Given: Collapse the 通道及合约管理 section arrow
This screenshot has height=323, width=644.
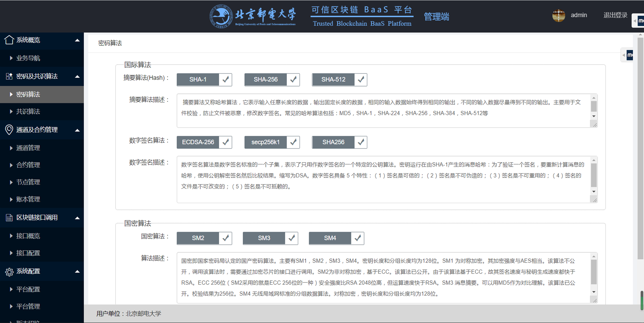Looking at the screenshot, I should 77,130.
